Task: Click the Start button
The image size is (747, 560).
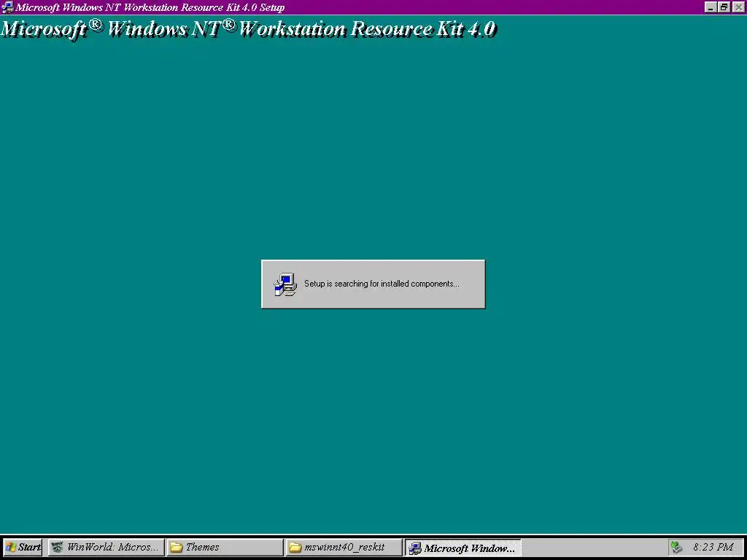Action: coord(23,547)
